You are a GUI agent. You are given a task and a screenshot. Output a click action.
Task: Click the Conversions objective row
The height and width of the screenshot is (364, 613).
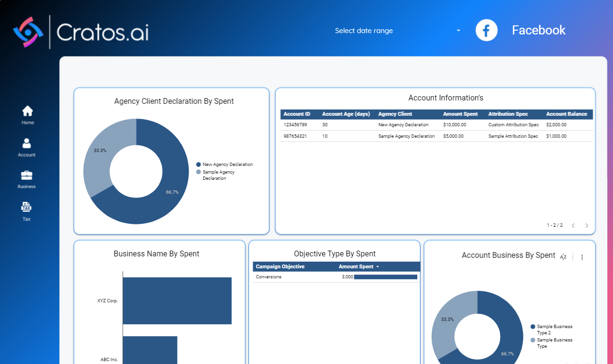336,277
